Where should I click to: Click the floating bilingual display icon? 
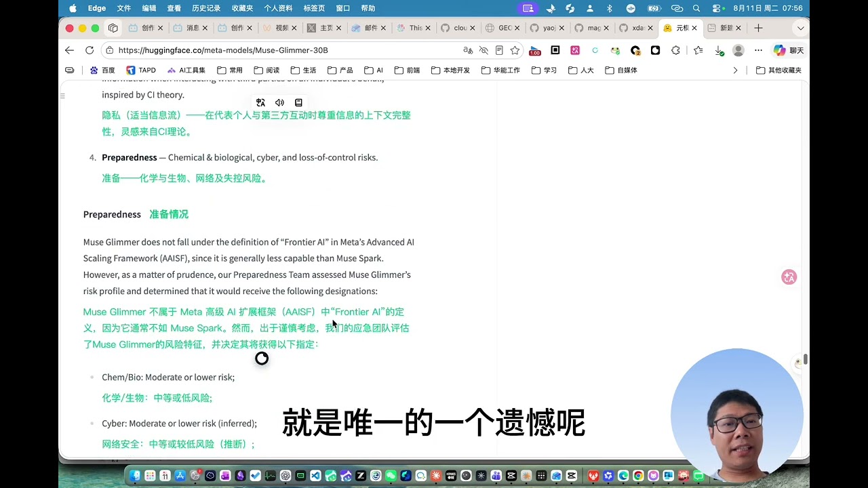tap(298, 102)
